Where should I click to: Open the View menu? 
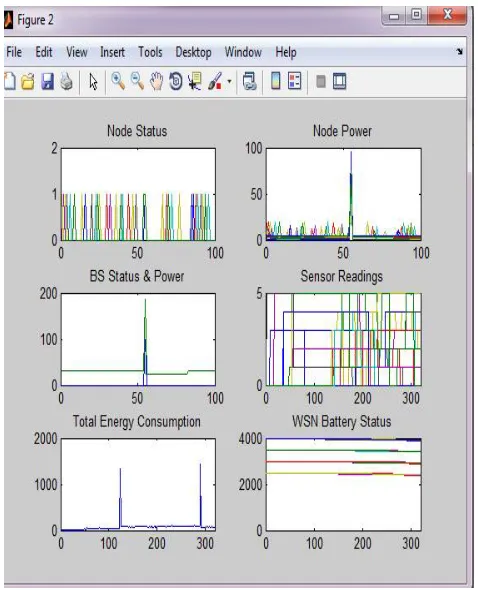pyautogui.click(x=77, y=52)
